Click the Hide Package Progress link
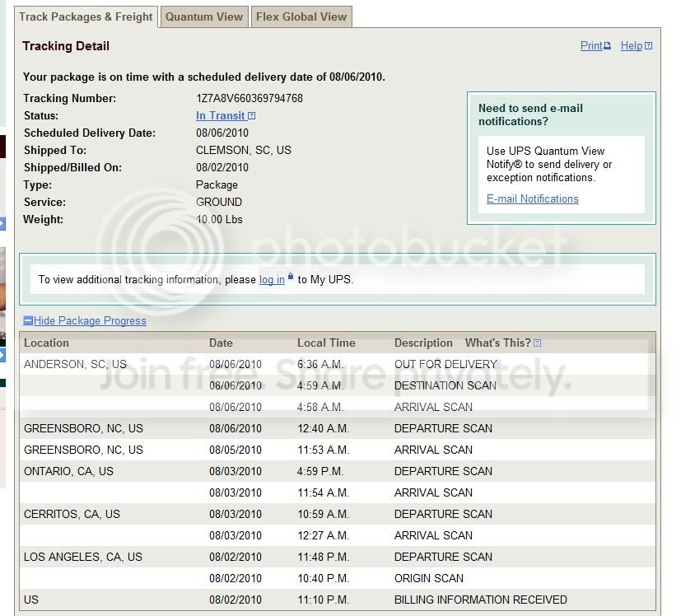The height and width of the screenshot is (616, 681). pos(90,320)
